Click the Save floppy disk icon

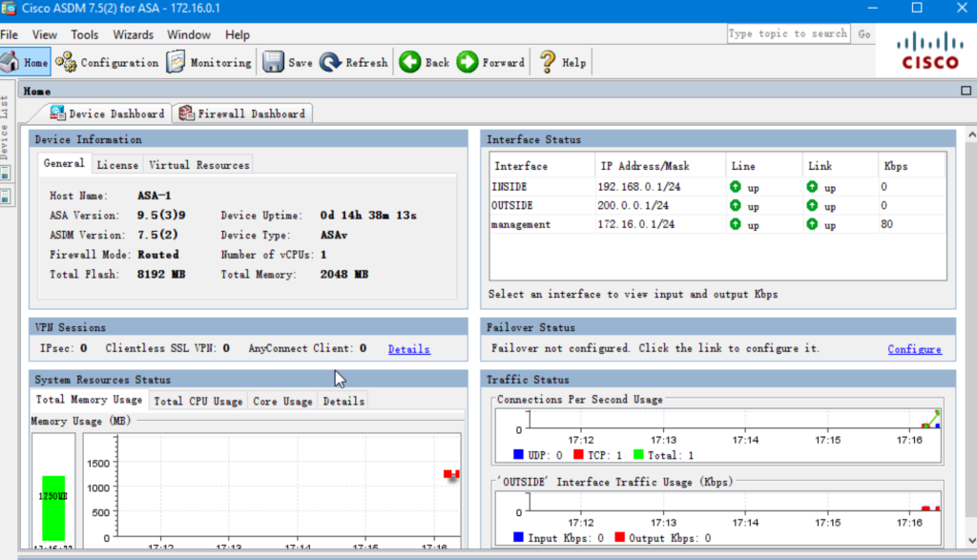click(273, 62)
